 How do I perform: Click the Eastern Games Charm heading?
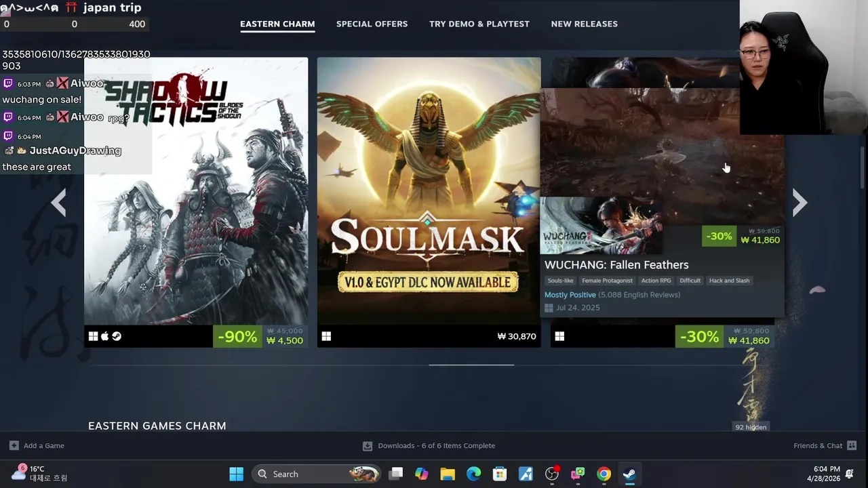click(157, 426)
